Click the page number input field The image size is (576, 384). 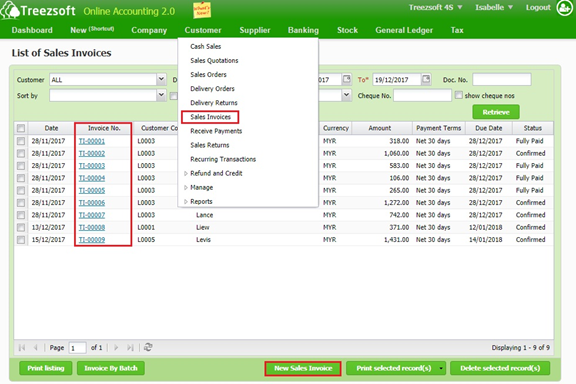pos(78,348)
